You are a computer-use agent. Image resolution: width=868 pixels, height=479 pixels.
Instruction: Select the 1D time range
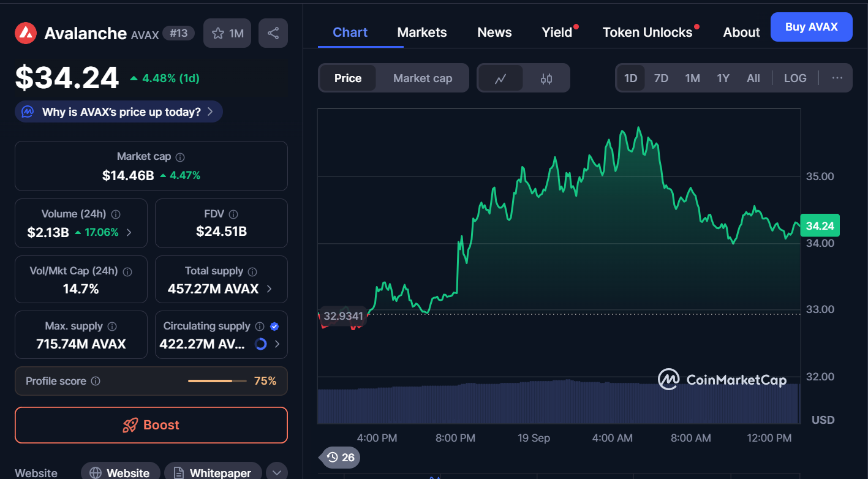point(631,78)
